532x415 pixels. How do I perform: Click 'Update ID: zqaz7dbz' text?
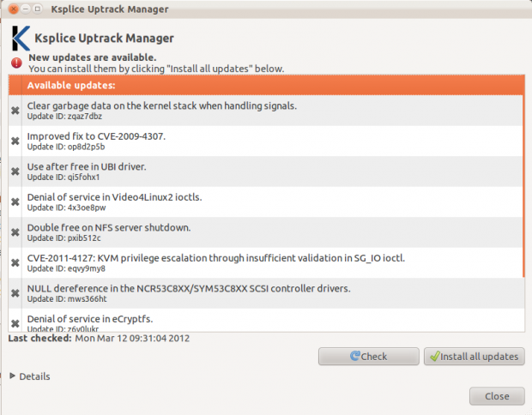click(64, 117)
